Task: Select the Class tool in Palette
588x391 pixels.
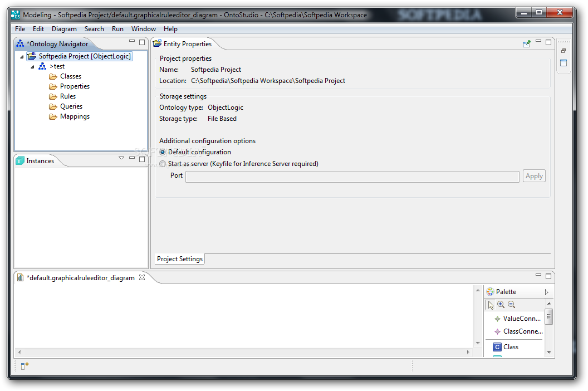Action: pyautogui.click(x=506, y=347)
